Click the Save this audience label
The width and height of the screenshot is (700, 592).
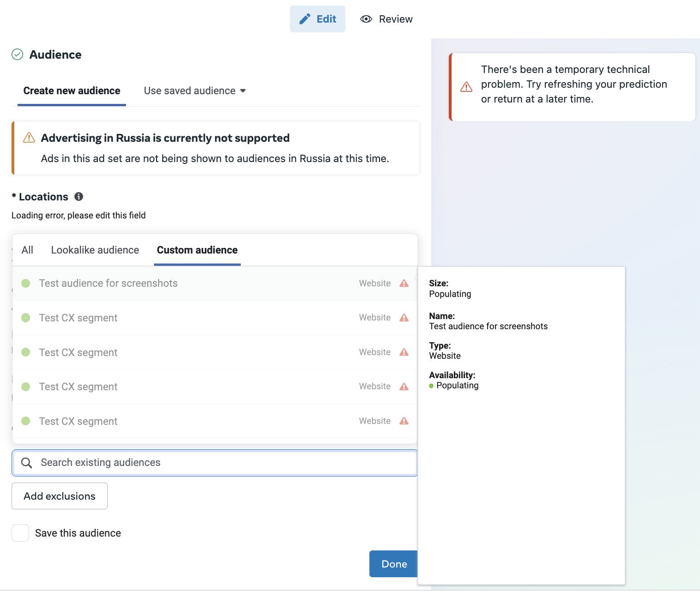[x=78, y=533]
